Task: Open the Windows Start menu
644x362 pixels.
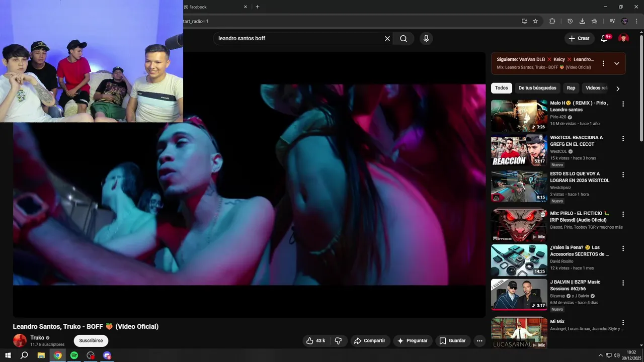Action: 8,355
